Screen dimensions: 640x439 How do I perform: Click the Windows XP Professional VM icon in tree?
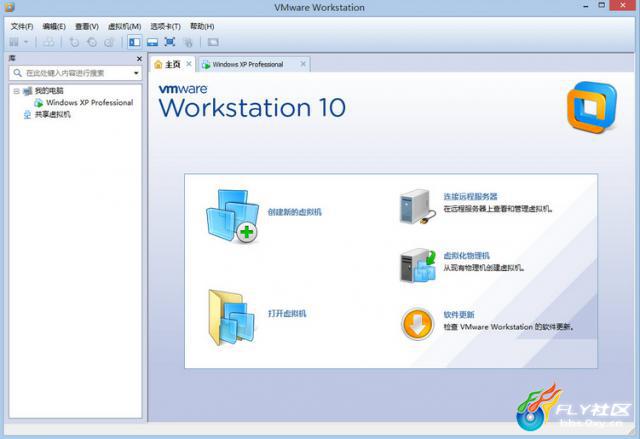coord(39,103)
